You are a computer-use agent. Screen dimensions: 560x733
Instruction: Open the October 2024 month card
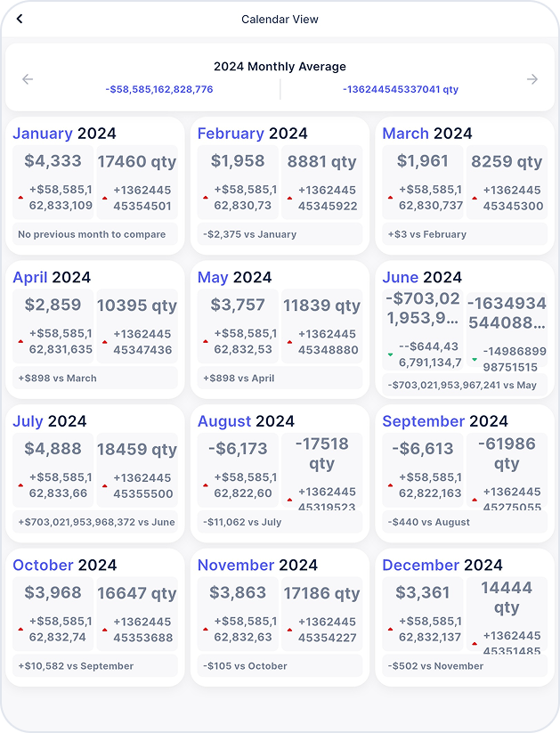tap(95, 617)
